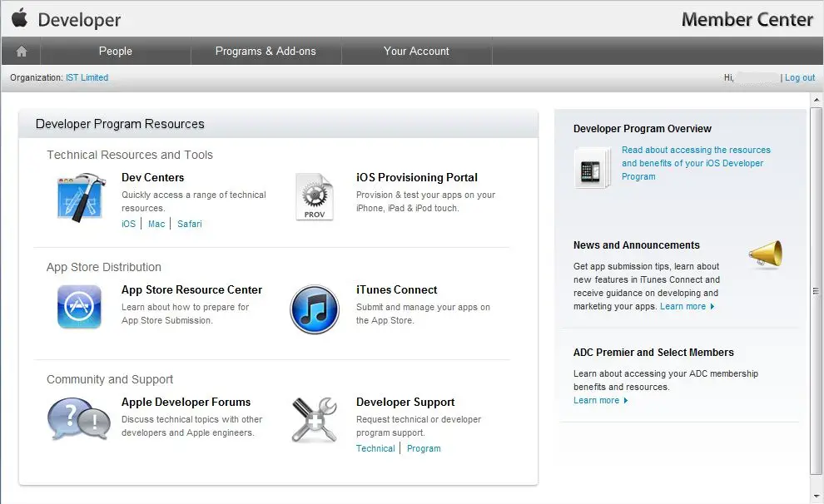Viewport: 824px width, 504px height.
Task: Click the Log out link
Action: [800, 78]
